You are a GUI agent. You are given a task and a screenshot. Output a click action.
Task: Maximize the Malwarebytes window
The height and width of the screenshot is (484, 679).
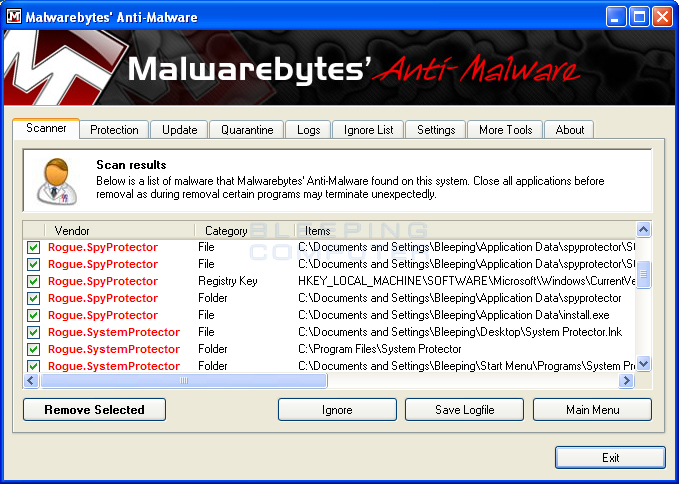click(x=639, y=17)
